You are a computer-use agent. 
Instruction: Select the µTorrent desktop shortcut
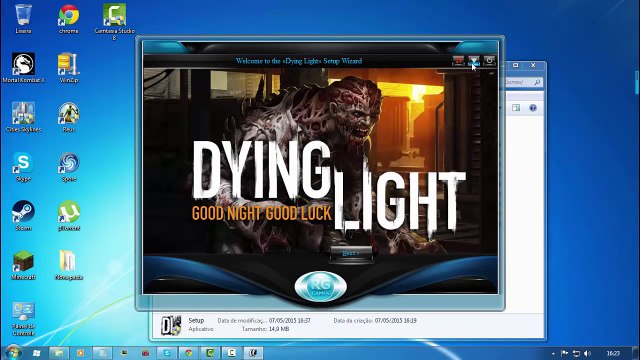click(x=69, y=216)
